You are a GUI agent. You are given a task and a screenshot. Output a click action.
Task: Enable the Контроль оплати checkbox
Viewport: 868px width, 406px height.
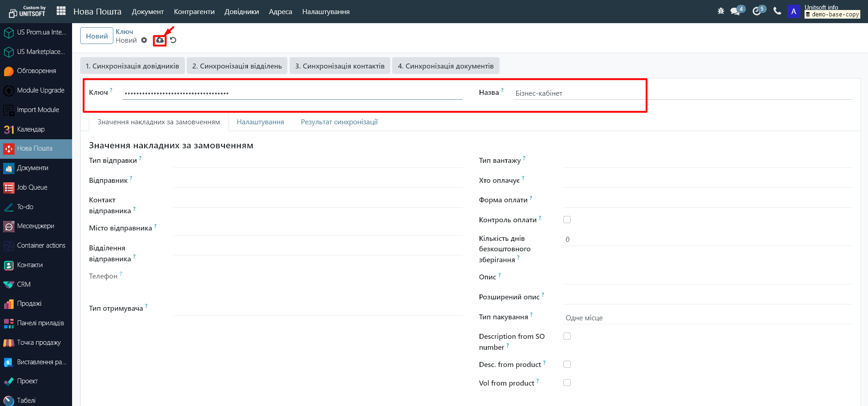point(567,220)
